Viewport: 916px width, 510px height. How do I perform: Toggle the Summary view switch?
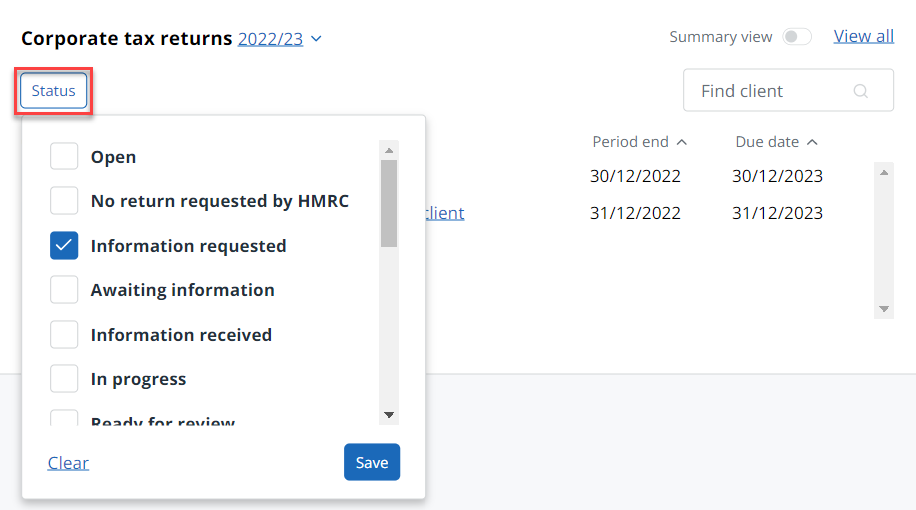point(797,37)
